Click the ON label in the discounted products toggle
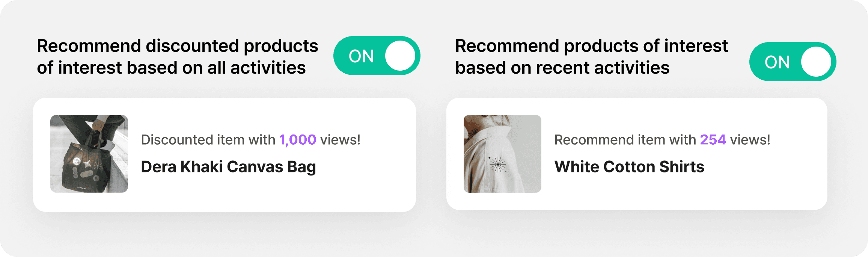 361,56
